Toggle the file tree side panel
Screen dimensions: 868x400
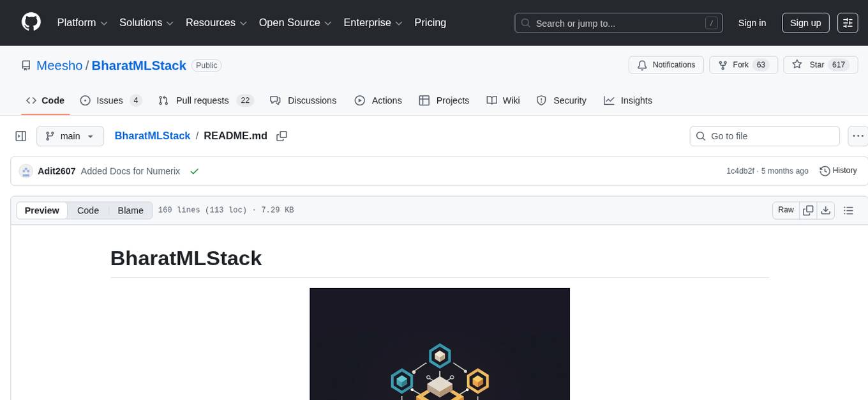[20, 135]
